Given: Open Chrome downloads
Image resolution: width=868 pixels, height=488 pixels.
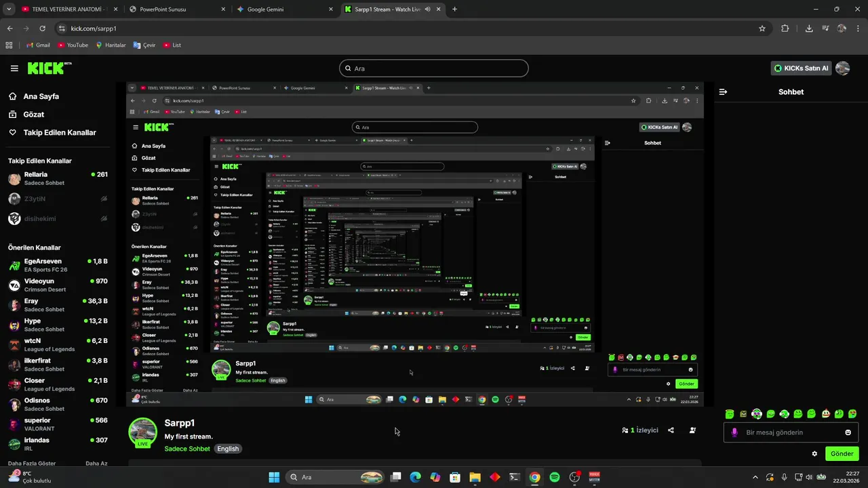Looking at the screenshot, I should [809, 28].
